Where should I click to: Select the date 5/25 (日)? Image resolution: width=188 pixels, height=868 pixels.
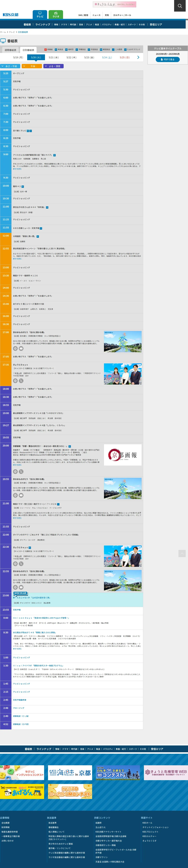click(125, 57)
